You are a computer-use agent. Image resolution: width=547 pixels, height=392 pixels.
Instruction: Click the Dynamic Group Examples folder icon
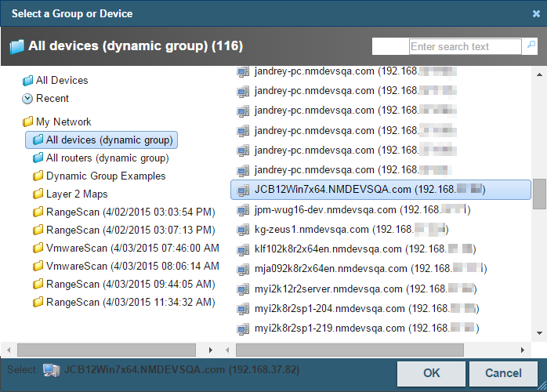pos(38,176)
